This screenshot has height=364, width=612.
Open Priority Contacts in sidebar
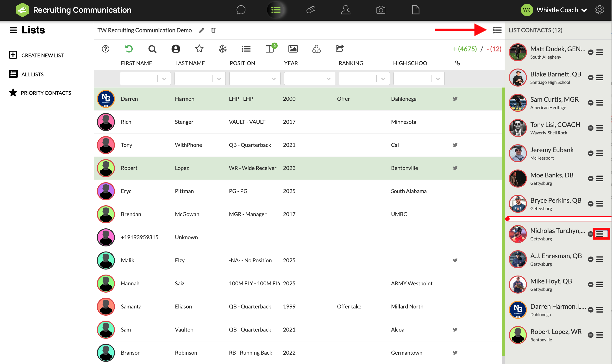pyautogui.click(x=40, y=93)
